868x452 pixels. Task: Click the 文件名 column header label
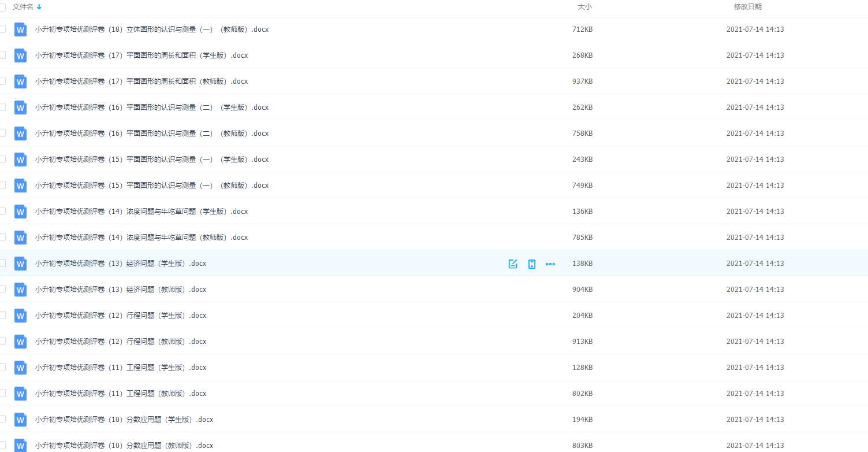click(23, 7)
